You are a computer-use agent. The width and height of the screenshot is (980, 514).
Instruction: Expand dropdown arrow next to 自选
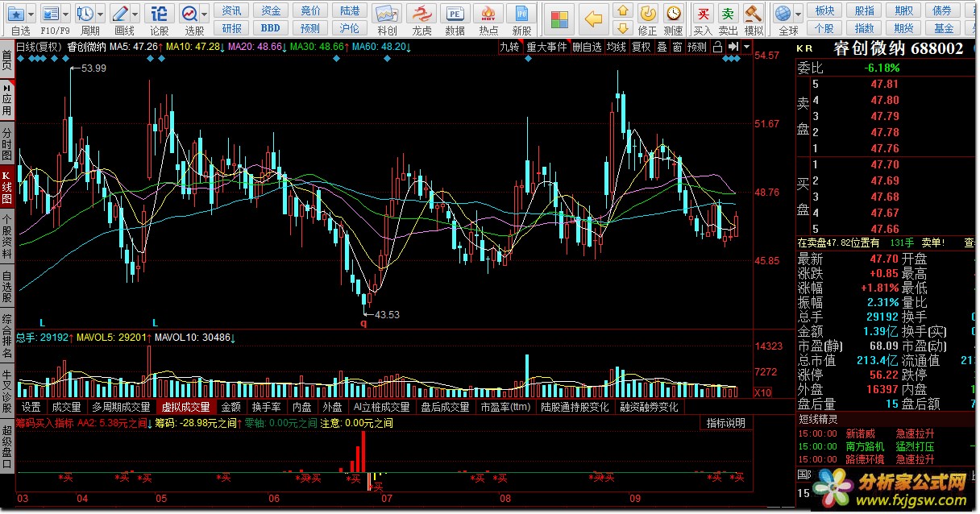pyautogui.click(x=30, y=14)
